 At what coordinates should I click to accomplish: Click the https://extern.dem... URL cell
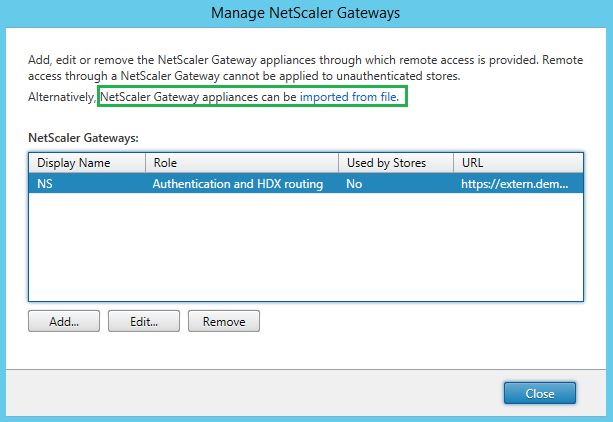[514, 184]
